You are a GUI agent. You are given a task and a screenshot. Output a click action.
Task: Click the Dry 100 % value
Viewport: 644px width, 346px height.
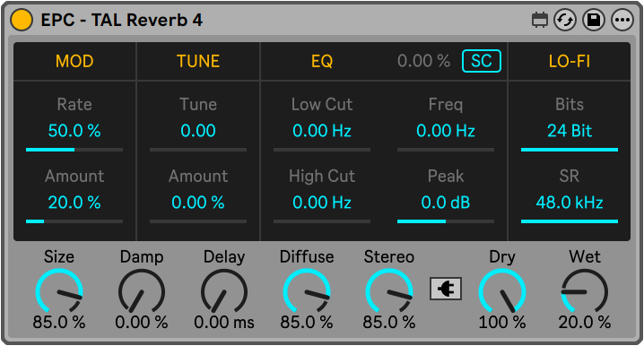click(x=502, y=322)
